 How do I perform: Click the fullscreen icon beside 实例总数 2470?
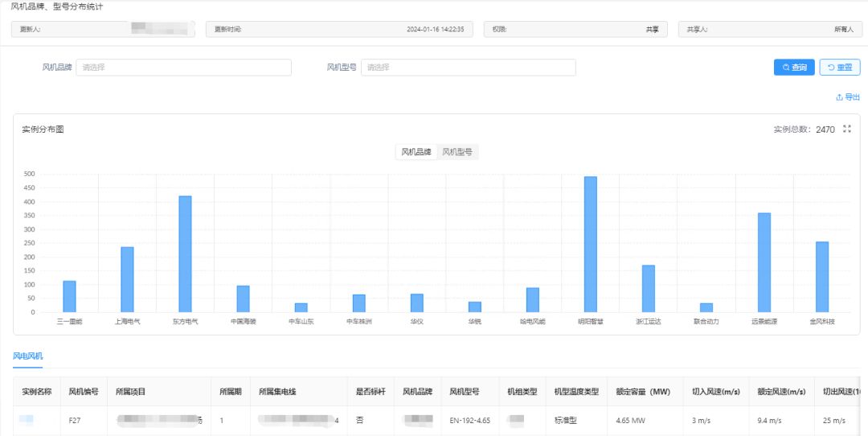(x=846, y=129)
